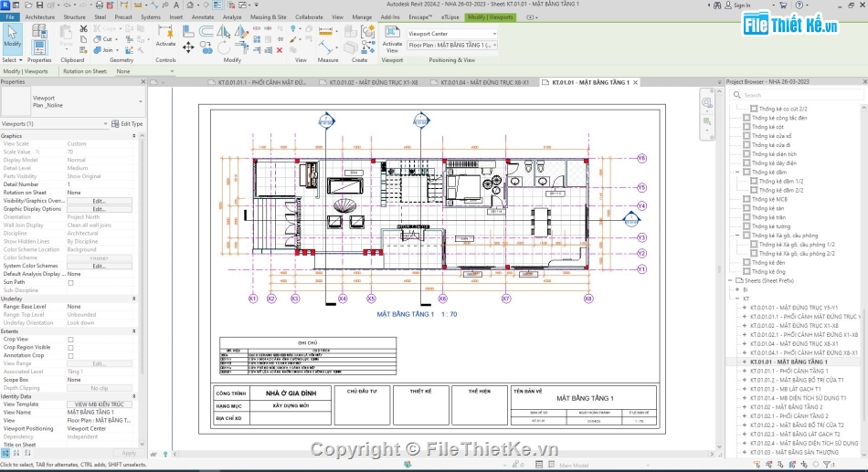868x472 pixels.
Task: Select the Move tool
Action: coord(188,48)
